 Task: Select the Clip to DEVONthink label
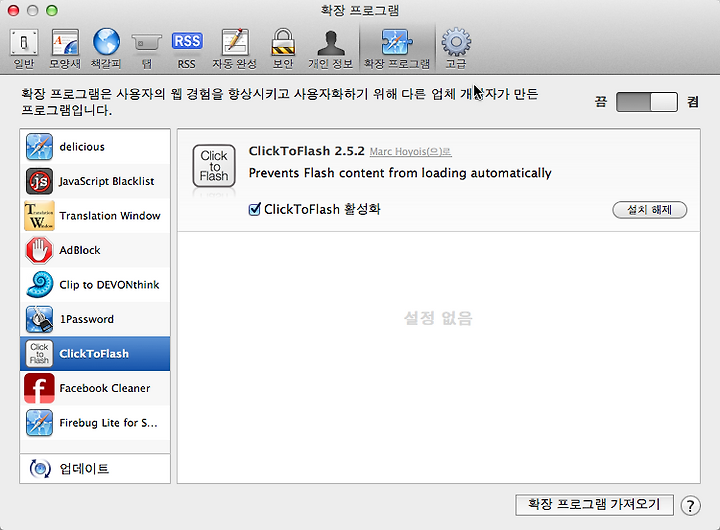[x=109, y=285]
